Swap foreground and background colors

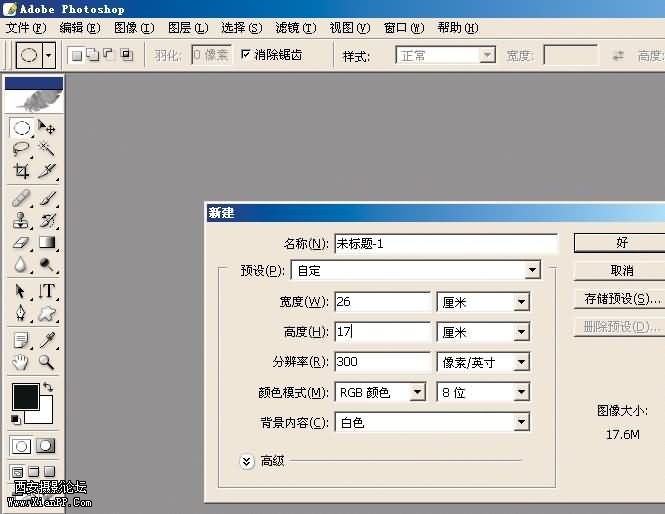click(48, 387)
